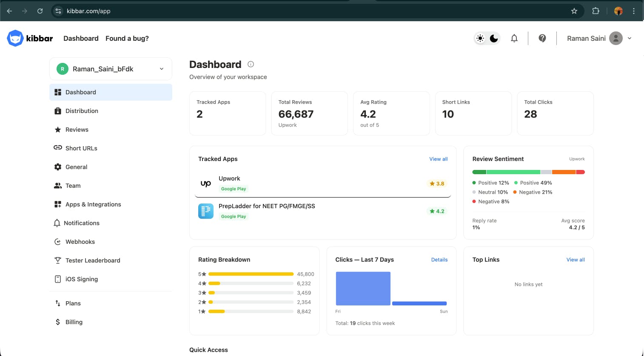Go to the Reviews label in the sidebar
The height and width of the screenshot is (356, 644).
click(x=77, y=130)
